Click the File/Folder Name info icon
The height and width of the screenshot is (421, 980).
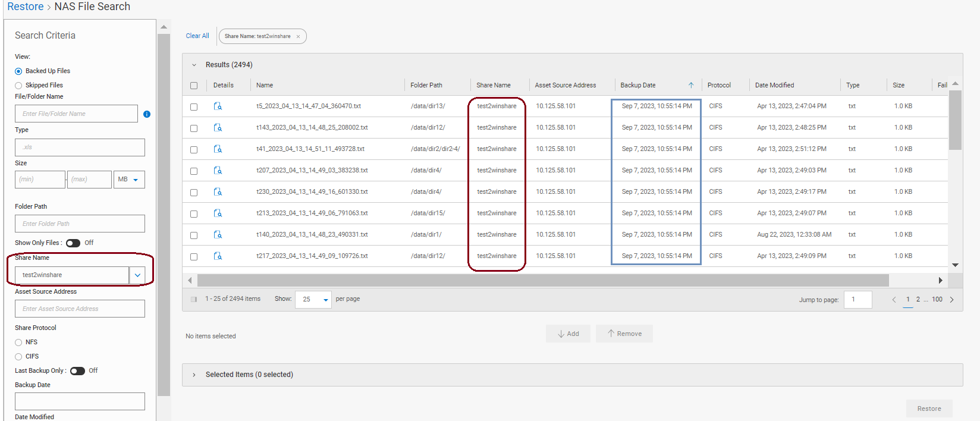point(147,114)
